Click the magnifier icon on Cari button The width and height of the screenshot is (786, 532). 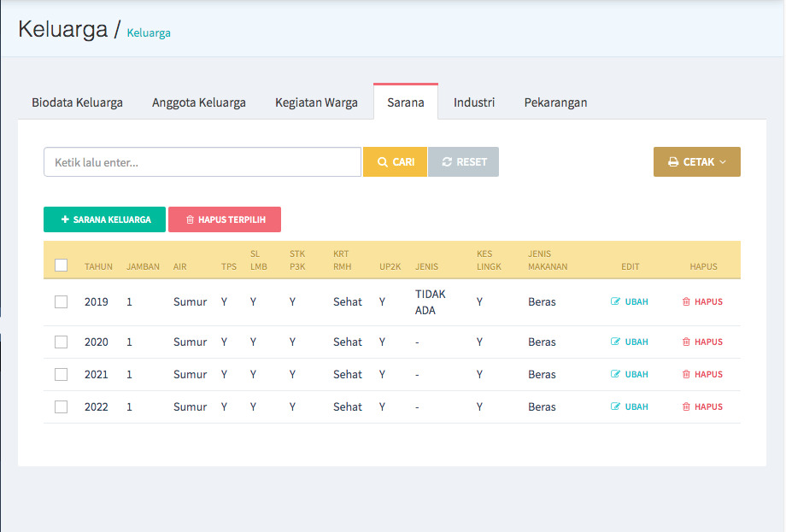pyautogui.click(x=383, y=162)
